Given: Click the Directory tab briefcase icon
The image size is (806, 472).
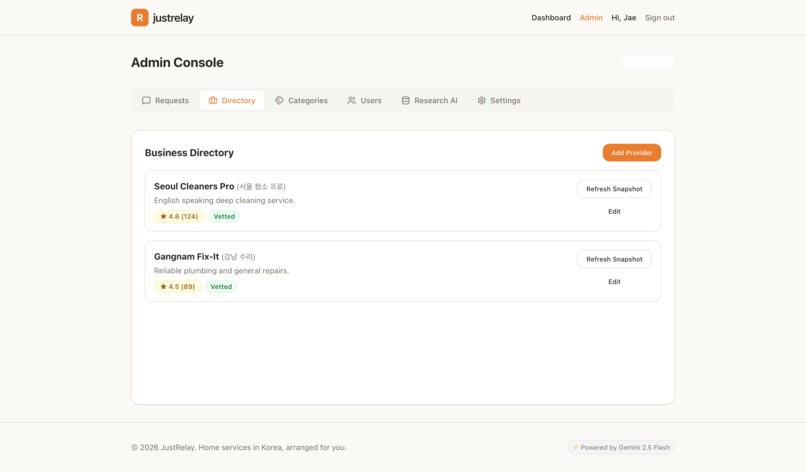Looking at the screenshot, I should coord(213,100).
